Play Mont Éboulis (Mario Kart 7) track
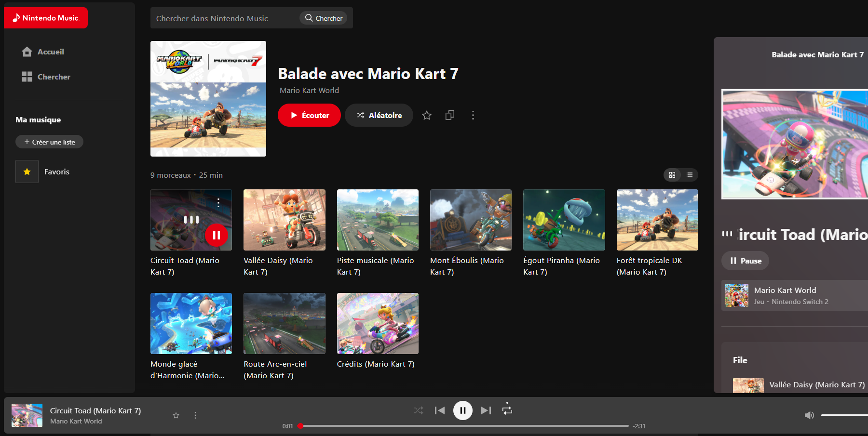Screen dimensions: 868x436 tap(471, 220)
